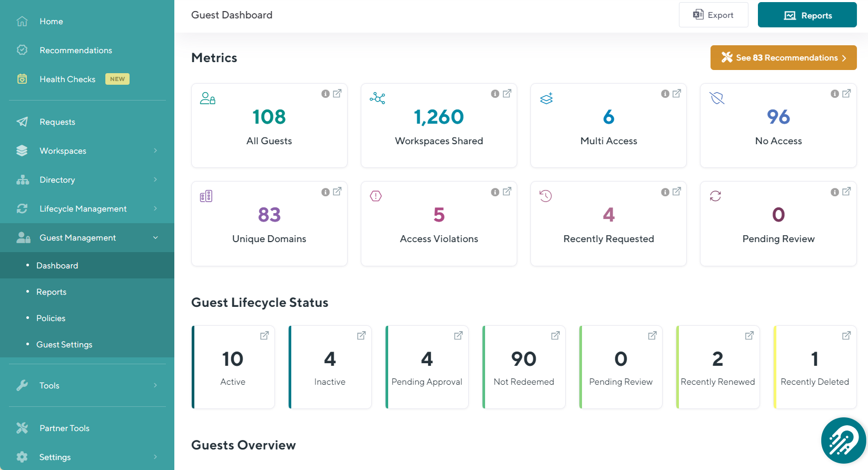Open external link icon on Not Redeemed card

[x=555, y=336]
